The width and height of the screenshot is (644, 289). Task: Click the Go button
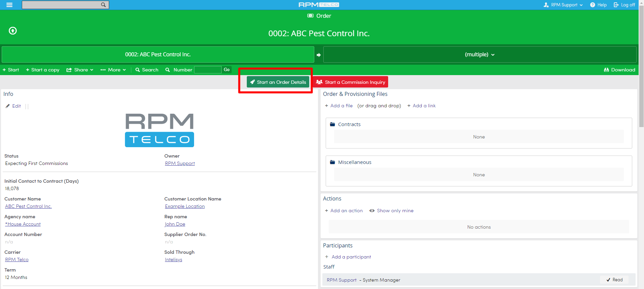227,70
